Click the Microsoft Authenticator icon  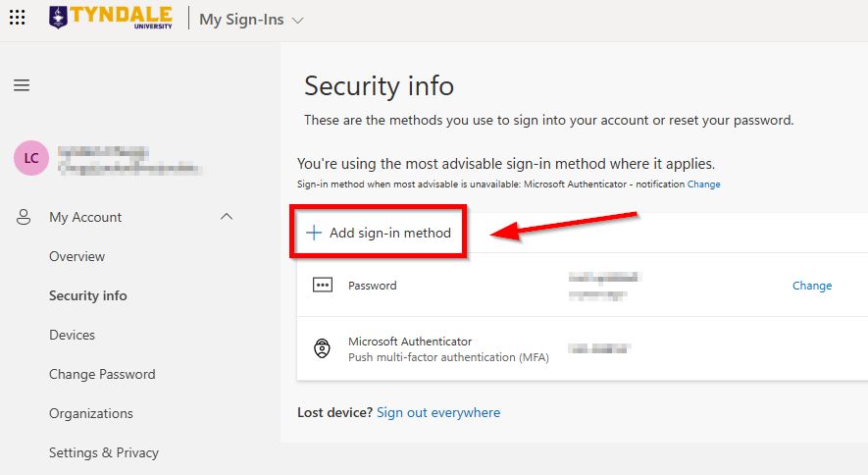click(322, 349)
